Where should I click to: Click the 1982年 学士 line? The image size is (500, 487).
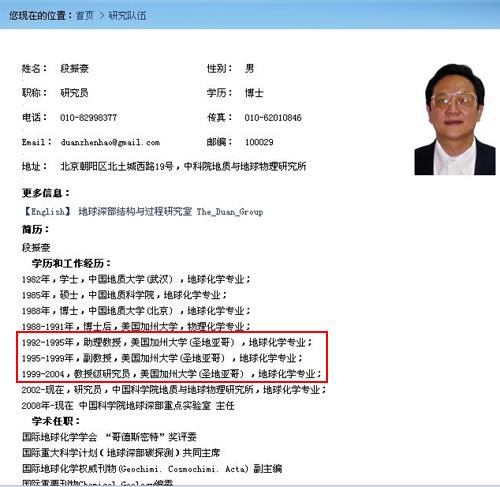pos(136,279)
